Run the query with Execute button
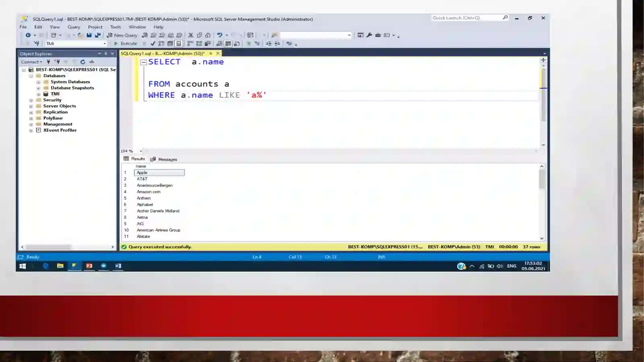 click(126, 43)
